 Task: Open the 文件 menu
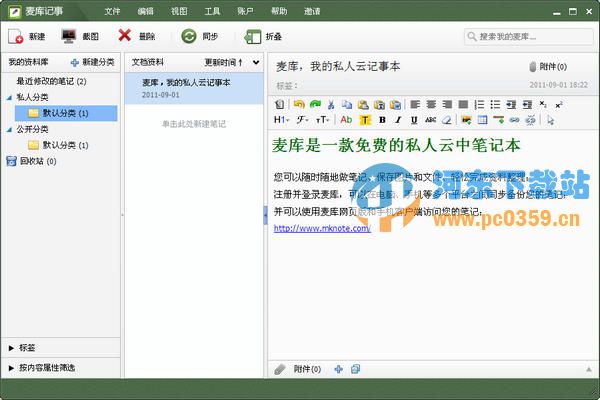tap(112, 11)
